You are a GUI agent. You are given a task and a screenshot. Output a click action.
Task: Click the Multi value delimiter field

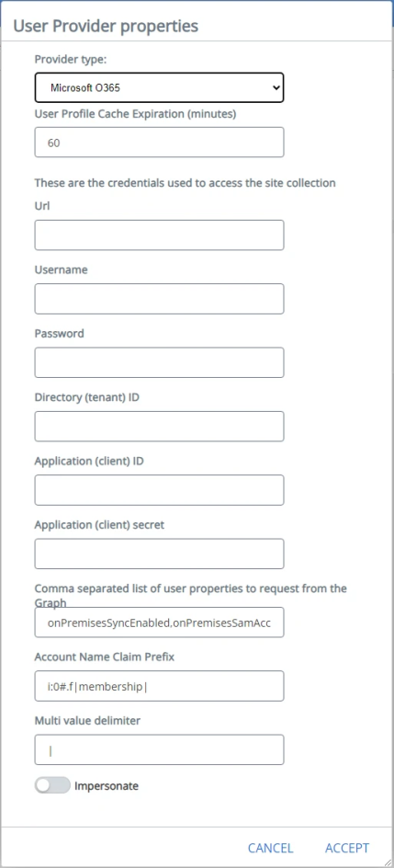159,750
